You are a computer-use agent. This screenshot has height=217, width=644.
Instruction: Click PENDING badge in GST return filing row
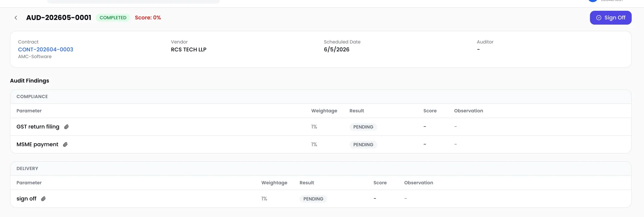[x=363, y=127]
